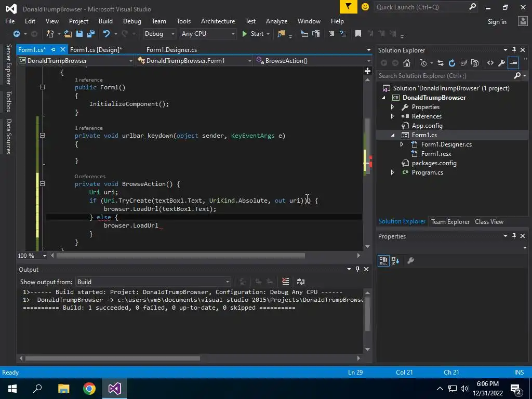The width and height of the screenshot is (532, 399).
Task: Open the DonaldTrumpBrowser.Form1 class dropdown
Action: (194, 61)
